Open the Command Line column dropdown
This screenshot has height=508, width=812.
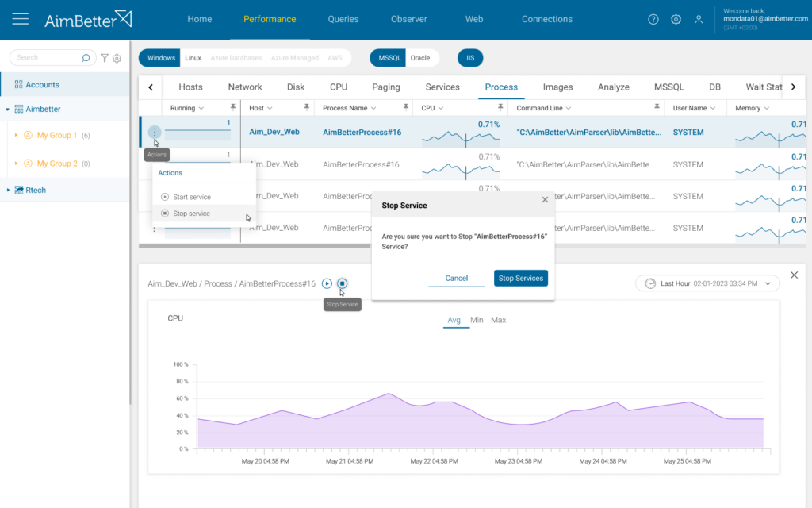pyautogui.click(x=568, y=108)
